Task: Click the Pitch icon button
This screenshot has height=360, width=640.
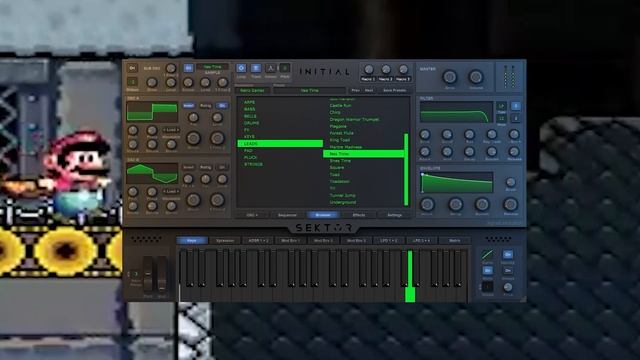Action: point(285,68)
